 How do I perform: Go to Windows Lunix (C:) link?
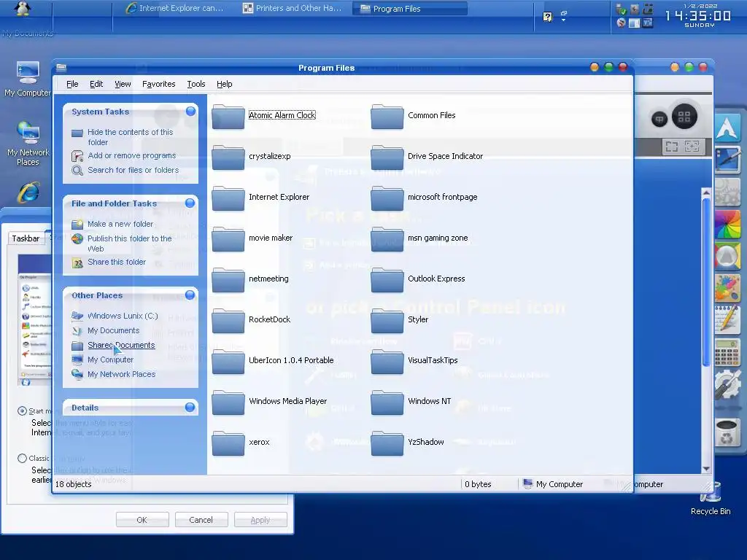(x=123, y=316)
